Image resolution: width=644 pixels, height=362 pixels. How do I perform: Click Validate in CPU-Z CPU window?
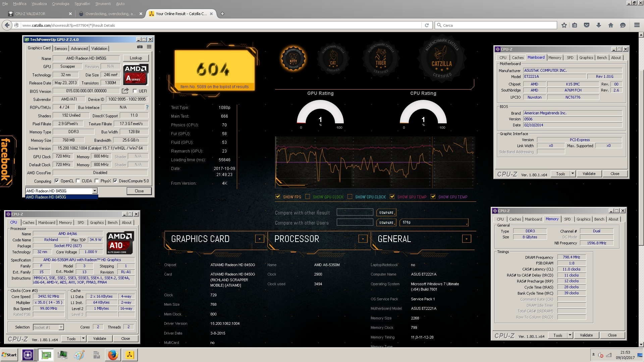[x=100, y=339]
